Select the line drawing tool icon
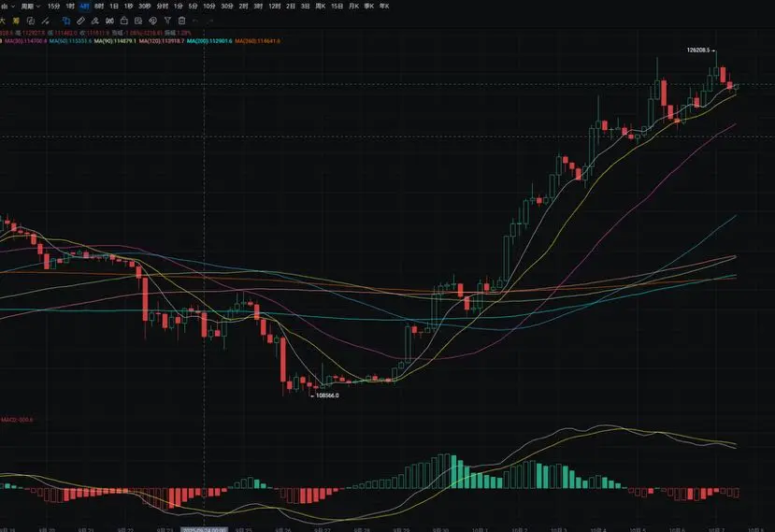Screen dimensions: 775x532 (x=46, y=21)
